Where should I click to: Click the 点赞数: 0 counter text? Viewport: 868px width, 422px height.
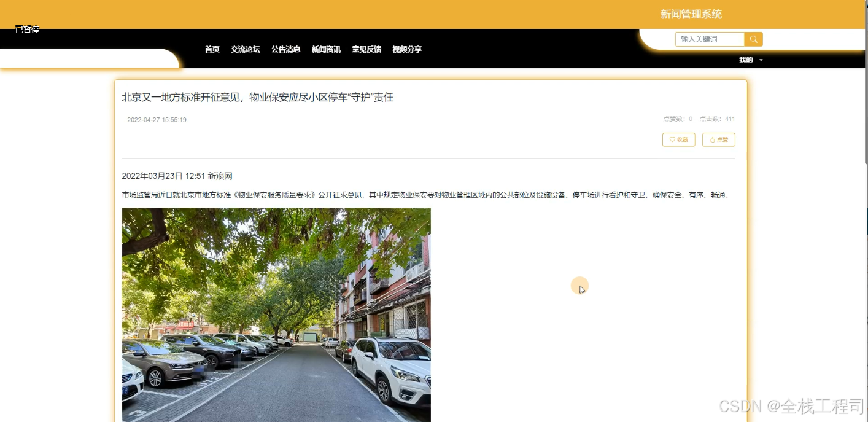(678, 119)
